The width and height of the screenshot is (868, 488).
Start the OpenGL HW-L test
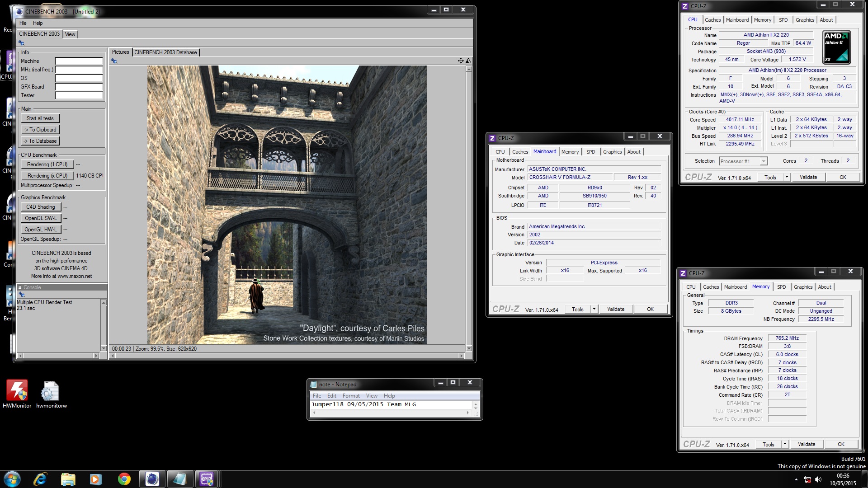pos(40,230)
